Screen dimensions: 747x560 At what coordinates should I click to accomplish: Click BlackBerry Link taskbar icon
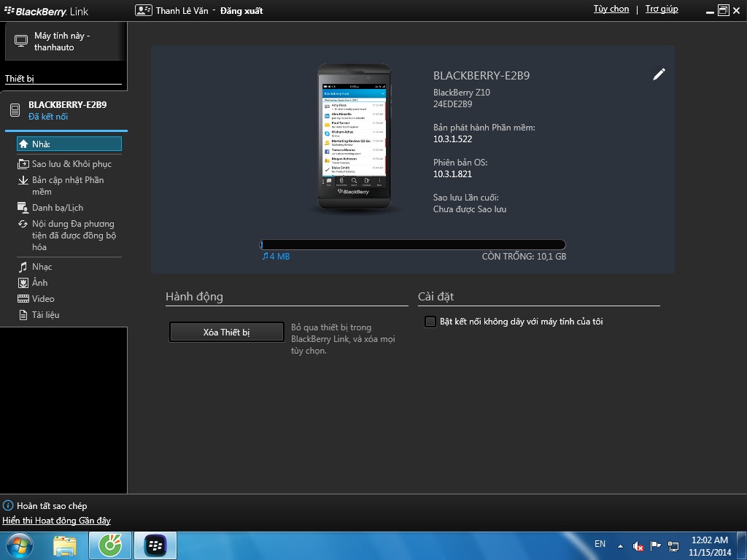(155, 545)
